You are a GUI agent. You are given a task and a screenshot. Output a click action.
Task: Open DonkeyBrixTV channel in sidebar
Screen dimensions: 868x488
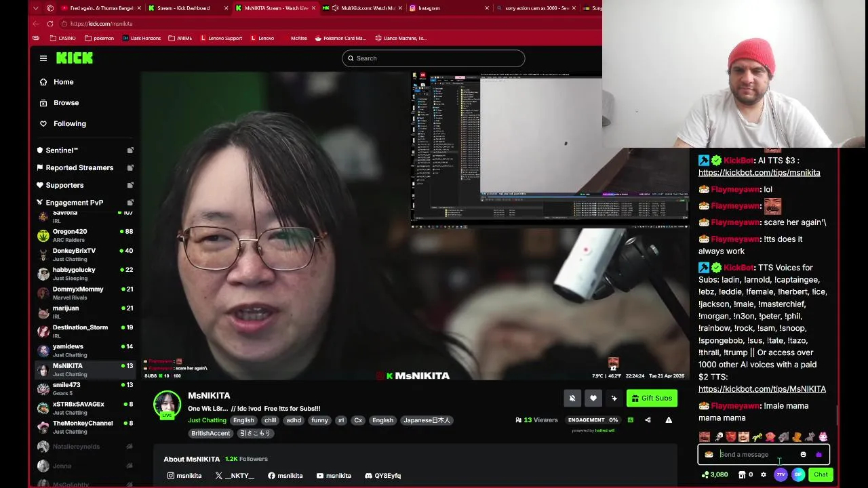(85, 254)
